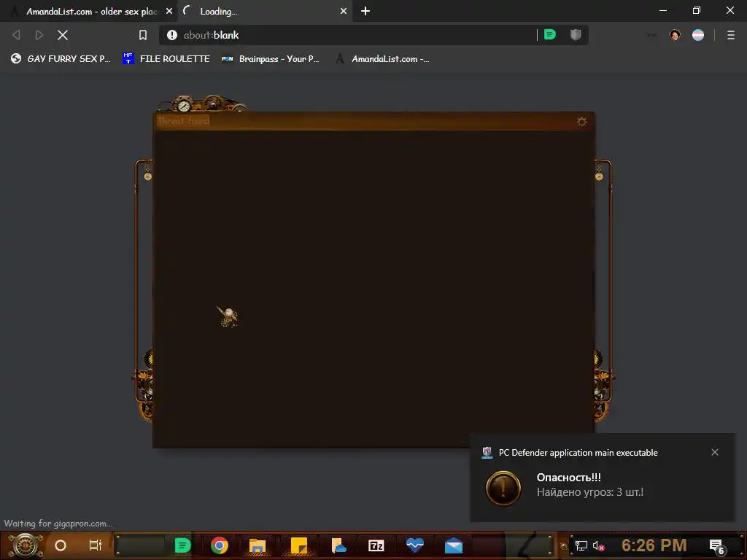This screenshot has width=747, height=560.
Task: Open a new browser tab
Action: click(x=365, y=11)
